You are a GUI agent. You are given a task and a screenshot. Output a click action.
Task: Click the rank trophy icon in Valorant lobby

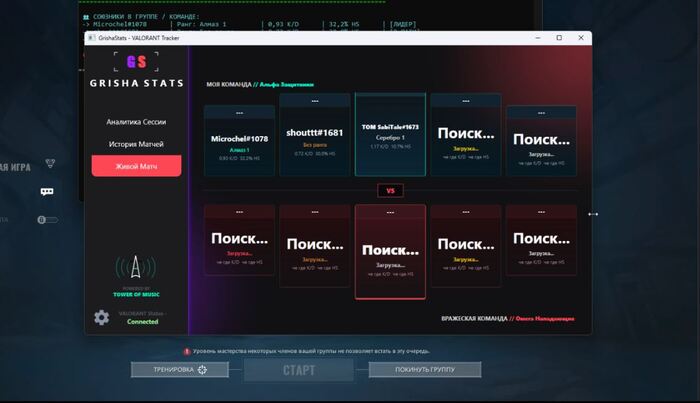[x=50, y=164]
